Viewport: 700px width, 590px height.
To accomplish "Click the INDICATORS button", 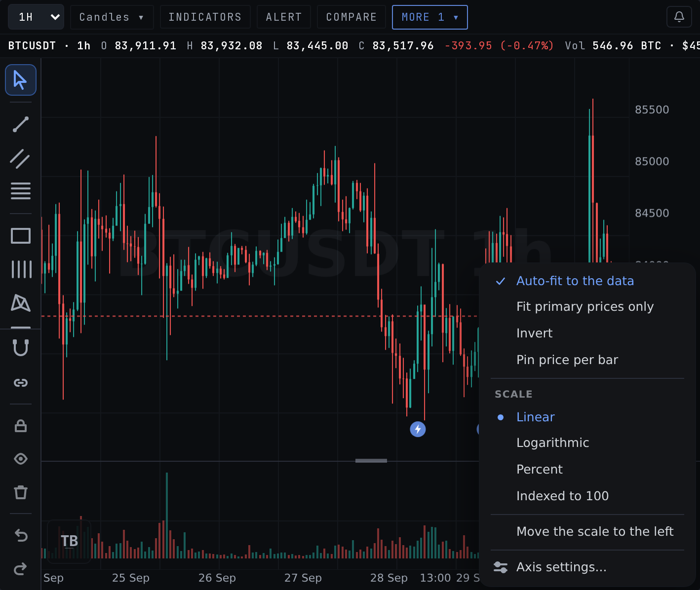I will [x=205, y=17].
